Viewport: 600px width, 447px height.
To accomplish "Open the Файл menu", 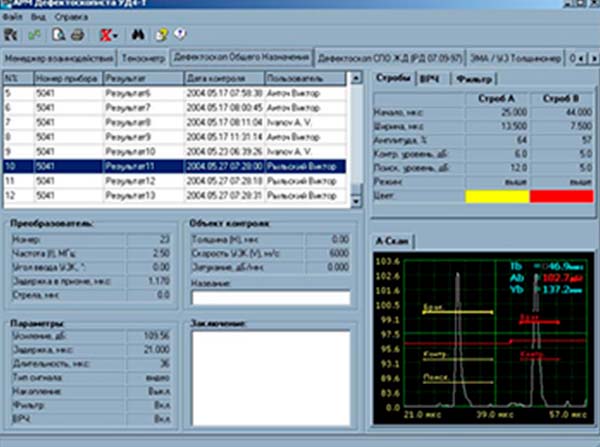I will click(x=11, y=18).
